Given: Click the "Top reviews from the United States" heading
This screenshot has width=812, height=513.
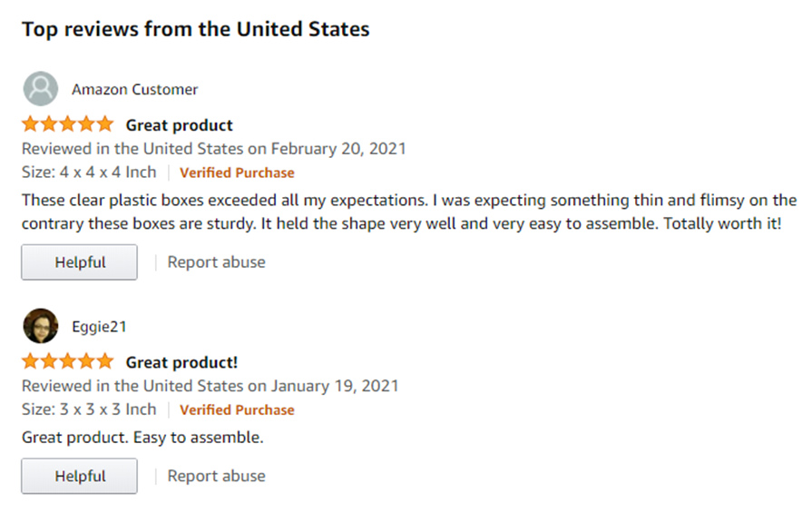Looking at the screenshot, I should (196, 29).
